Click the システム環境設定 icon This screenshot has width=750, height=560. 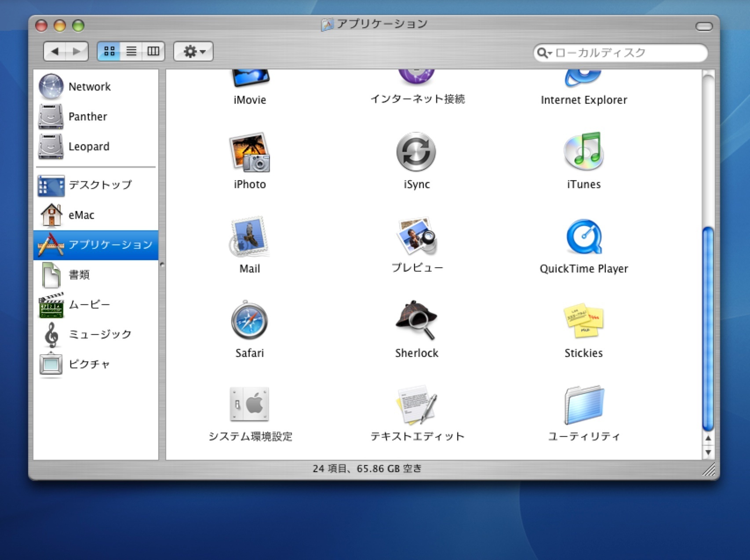pos(249,404)
